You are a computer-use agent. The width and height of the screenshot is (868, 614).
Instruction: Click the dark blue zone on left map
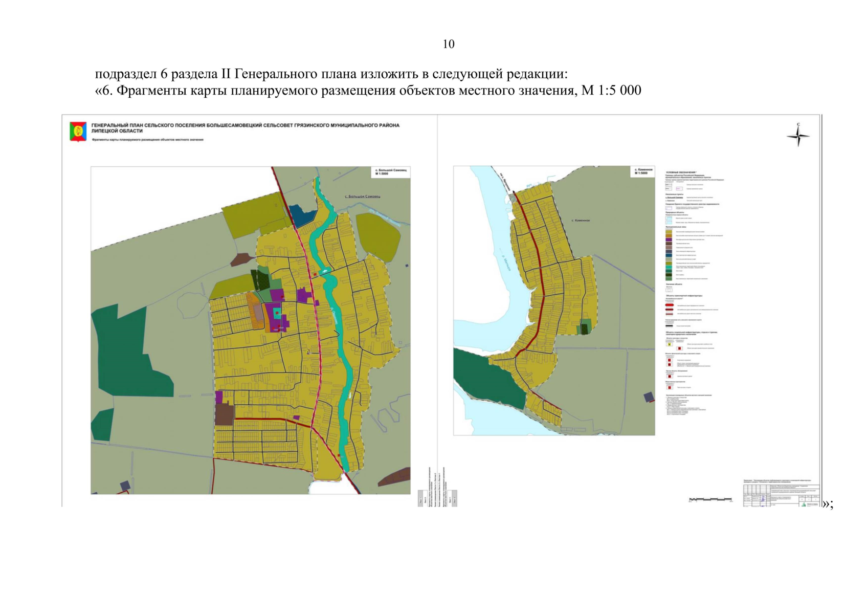pos(302,215)
